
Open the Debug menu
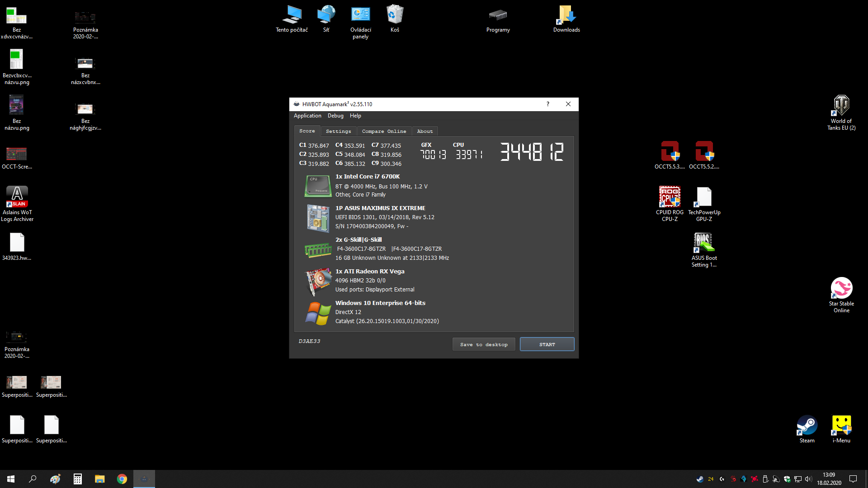coord(335,116)
